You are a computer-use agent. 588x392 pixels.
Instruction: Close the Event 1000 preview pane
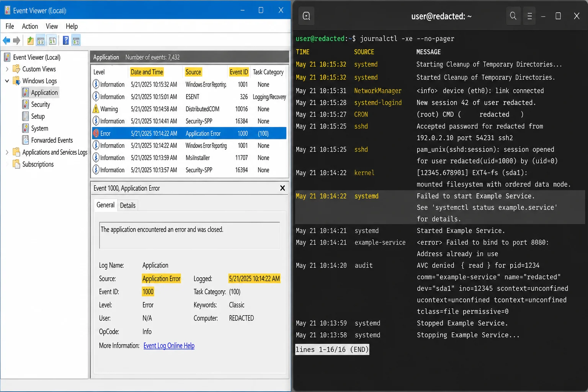point(283,188)
